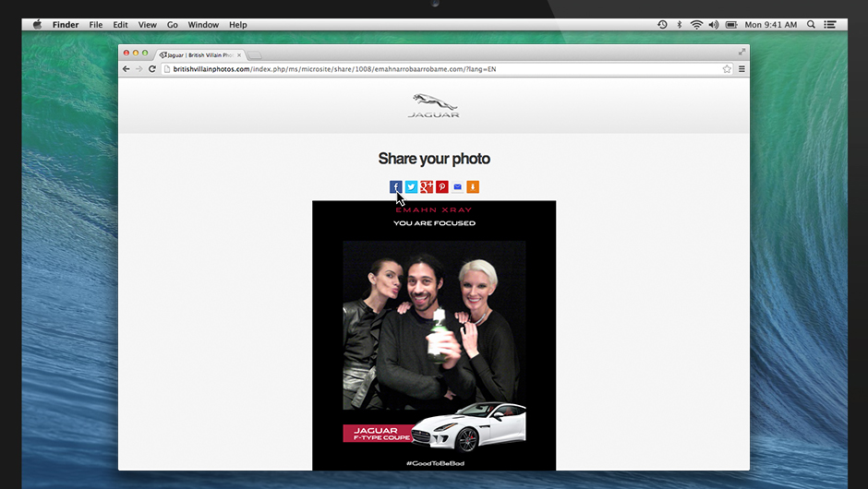The height and width of the screenshot is (489, 868).
Task: Go back in browser history
Action: (127, 69)
